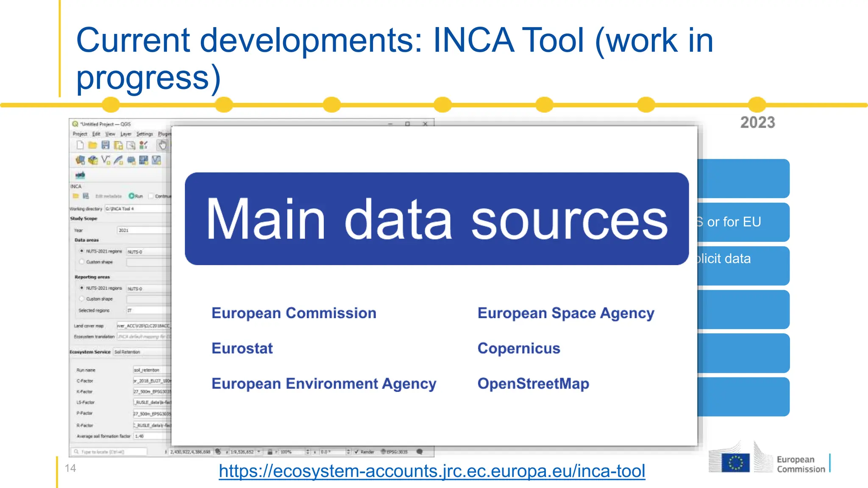Open the Style Manager icon

point(144,145)
